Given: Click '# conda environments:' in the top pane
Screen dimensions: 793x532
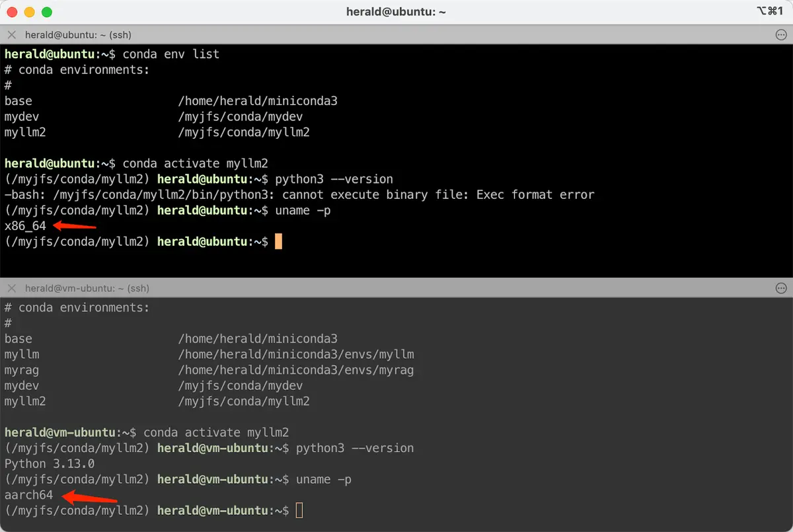Looking at the screenshot, I should pyautogui.click(x=77, y=69).
